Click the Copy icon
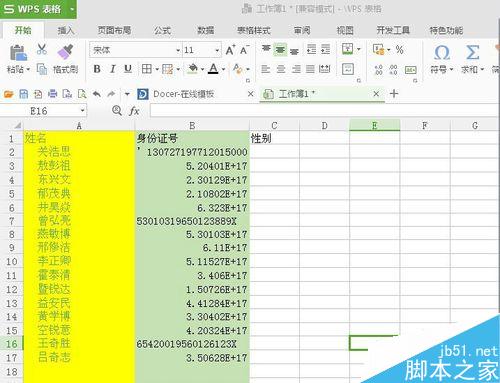Viewport: 500px width, 383px height. pyautogui.click(x=42, y=69)
